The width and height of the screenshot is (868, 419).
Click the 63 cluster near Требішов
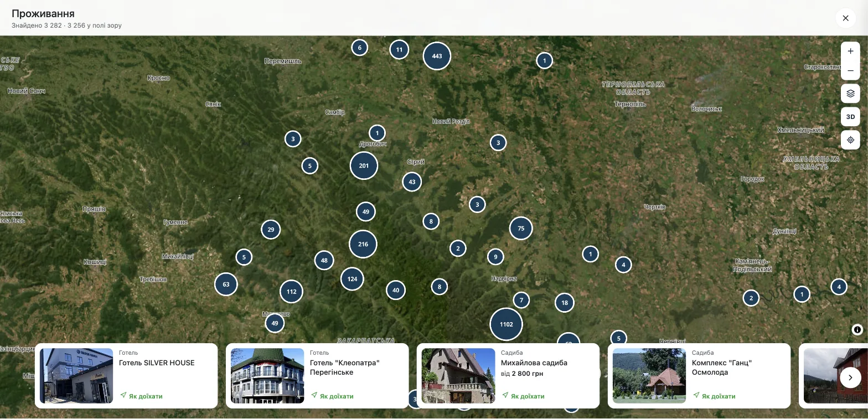tap(226, 284)
